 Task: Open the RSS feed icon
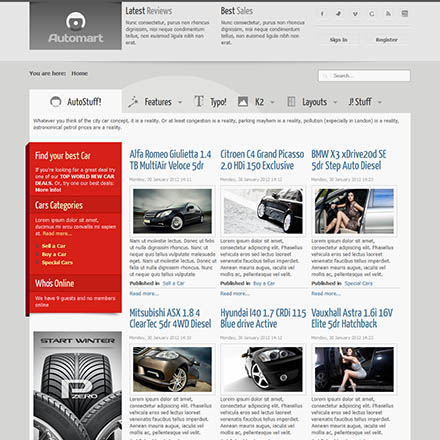(x=388, y=14)
